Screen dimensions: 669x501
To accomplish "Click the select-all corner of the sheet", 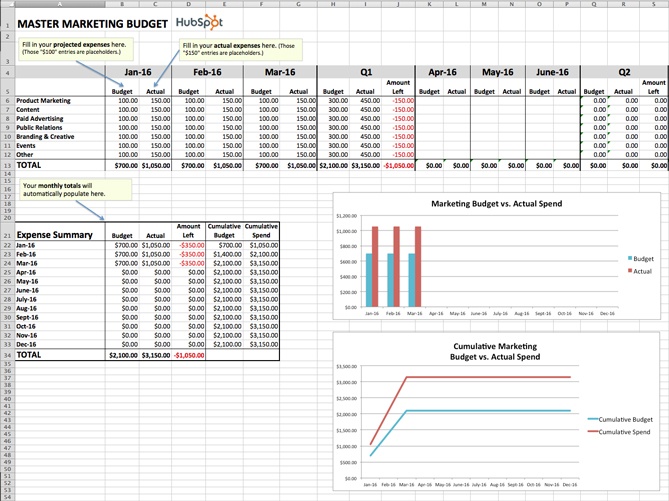I will click(x=5, y=4).
